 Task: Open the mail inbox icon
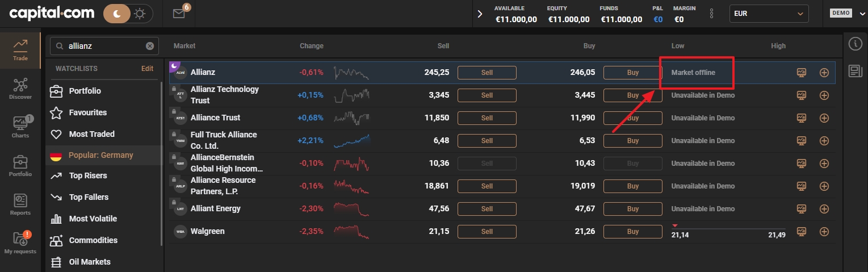[179, 14]
